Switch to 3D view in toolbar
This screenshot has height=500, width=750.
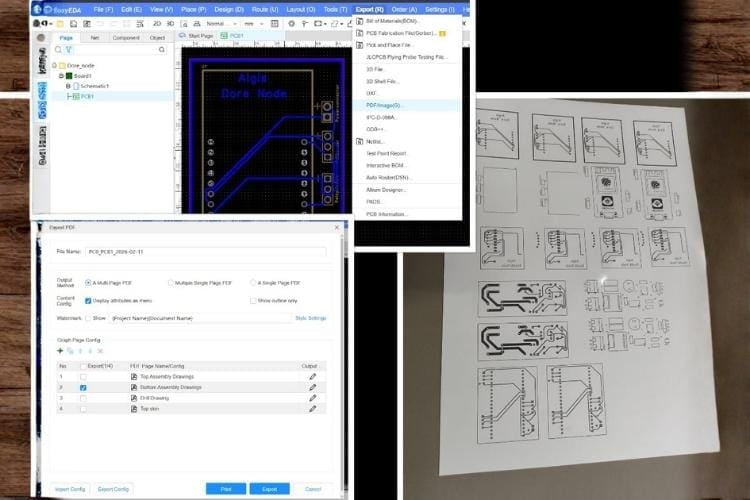point(169,22)
